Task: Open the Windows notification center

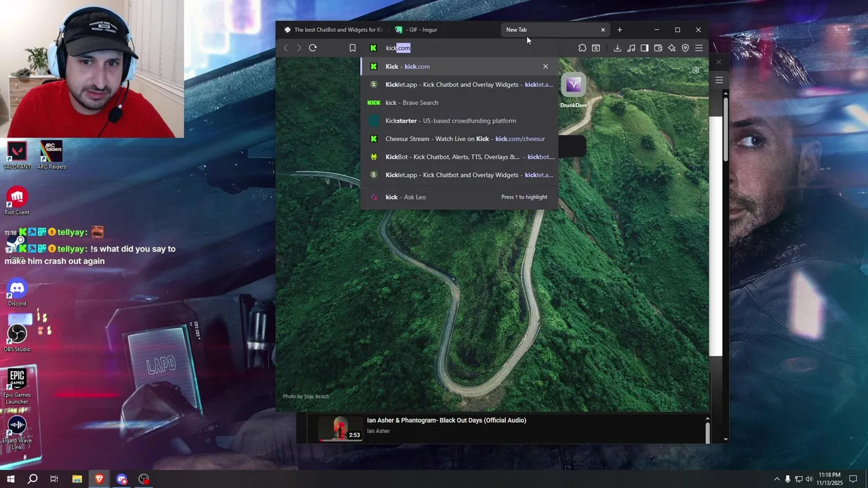Action: click(x=853, y=479)
